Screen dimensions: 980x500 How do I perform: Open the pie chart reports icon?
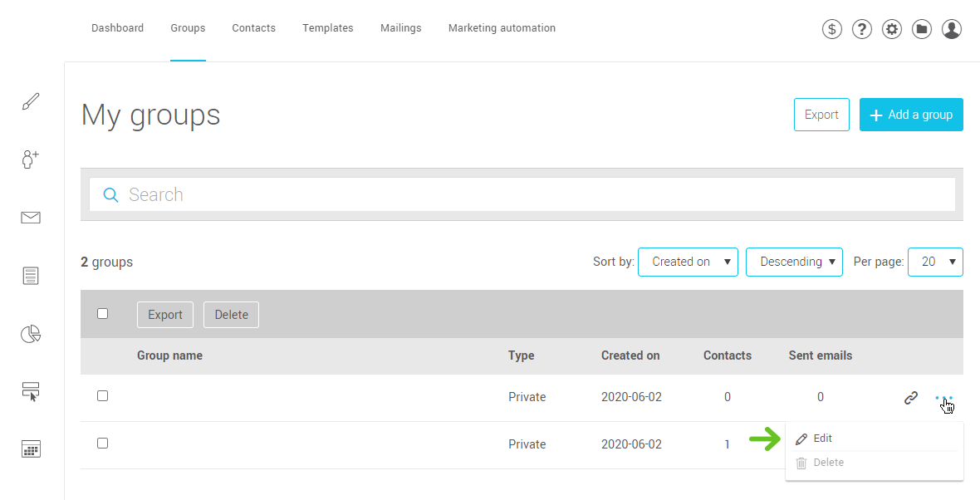pyautogui.click(x=31, y=334)
